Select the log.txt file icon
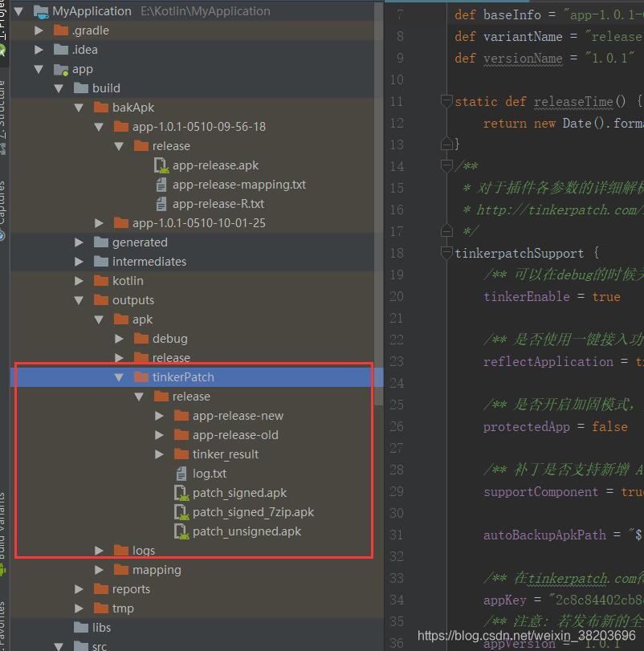Viewport: 644px width, 651px height. (181, 474)
